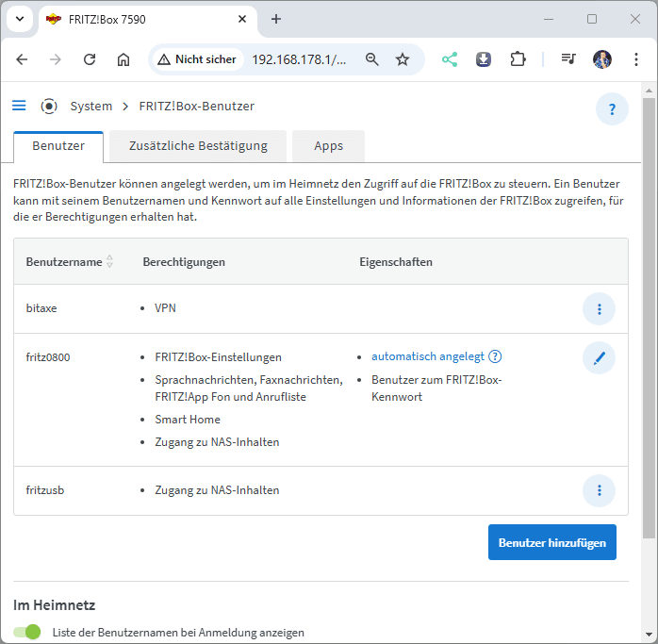
Task: Click the automatisch angelegt link
Action: [x=428, y=356]
